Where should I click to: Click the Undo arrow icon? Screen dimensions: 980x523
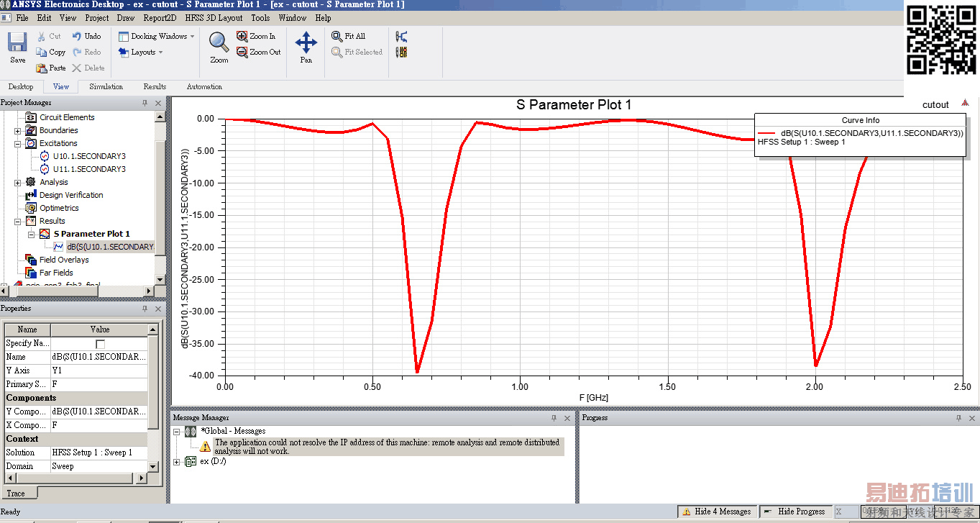pyautogui.click(x=76, y=36)
